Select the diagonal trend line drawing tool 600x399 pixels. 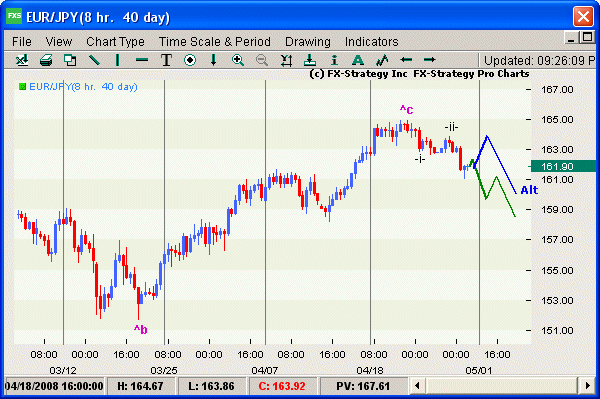pyautogui.click(x=94, y=60)
